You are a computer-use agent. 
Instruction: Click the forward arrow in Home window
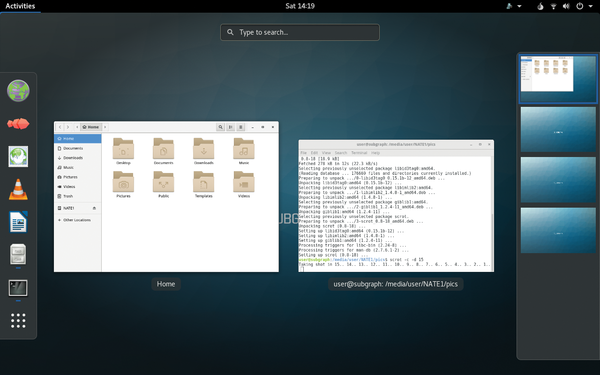click(x=68, y=127)
